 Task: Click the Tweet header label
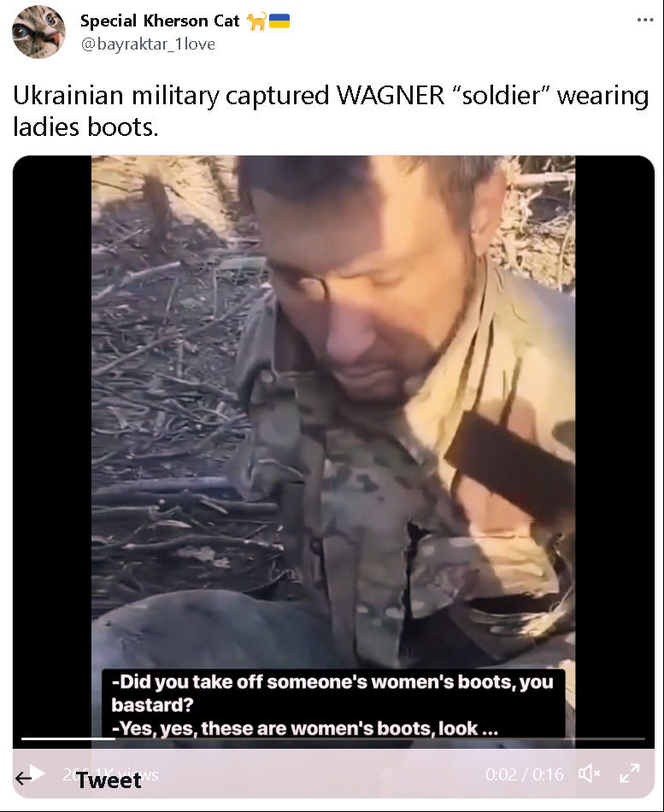coord(109,780)
